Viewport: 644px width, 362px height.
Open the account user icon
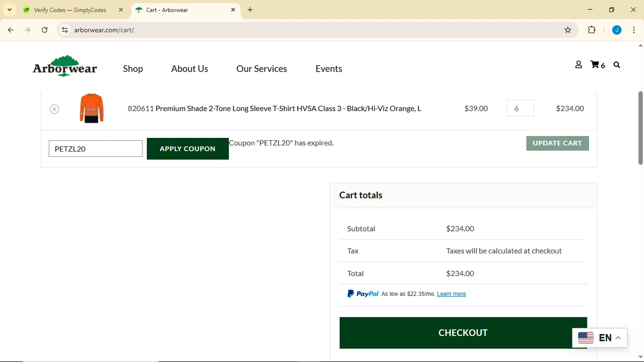coord(579,64)
